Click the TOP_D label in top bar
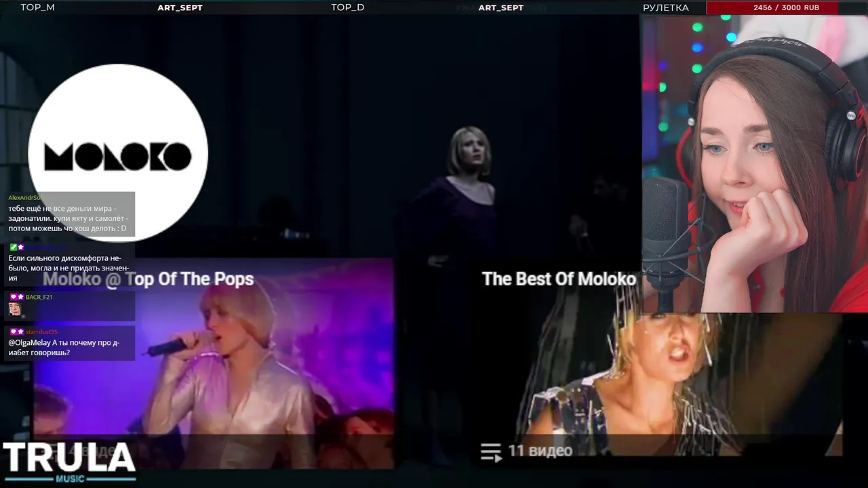Image resolution: width=868 pixels, height=488 pixels. (348, 7)
